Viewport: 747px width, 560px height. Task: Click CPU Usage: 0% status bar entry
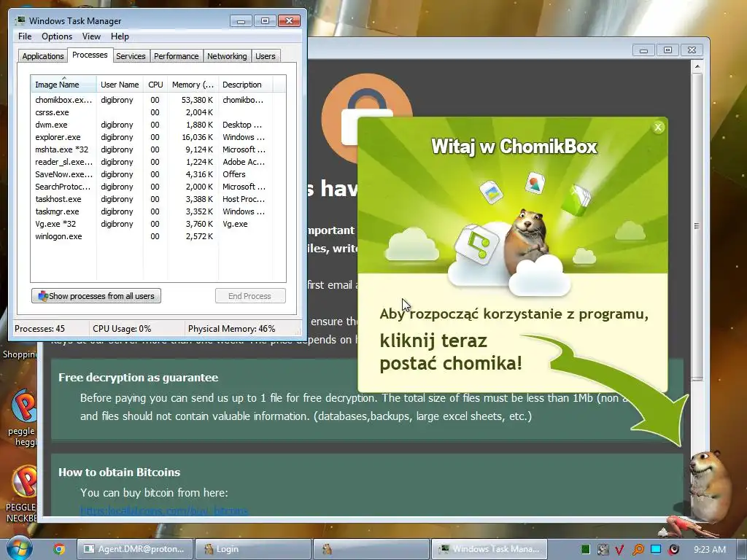(x=122, y=329)
